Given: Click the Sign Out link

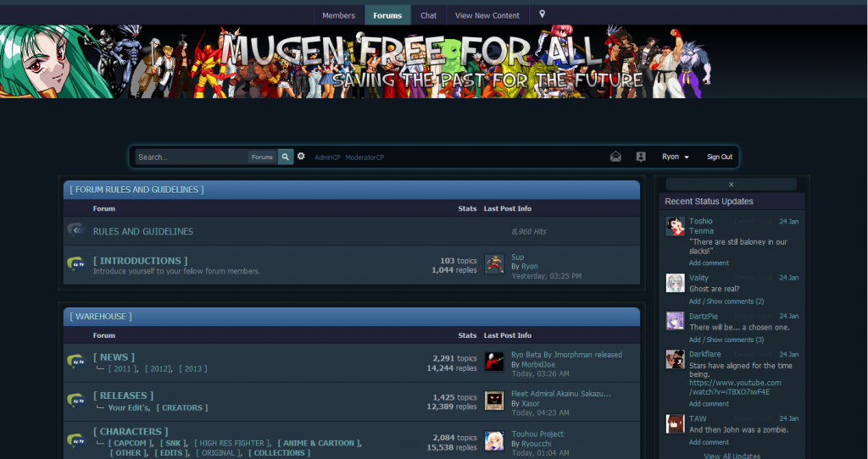Looking at the screenshot, I should coord(720,157).
